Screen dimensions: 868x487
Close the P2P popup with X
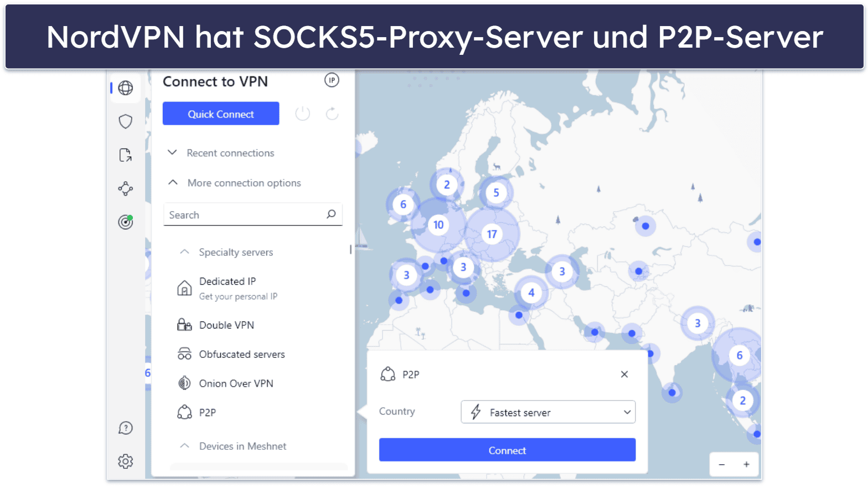[624, 375]
